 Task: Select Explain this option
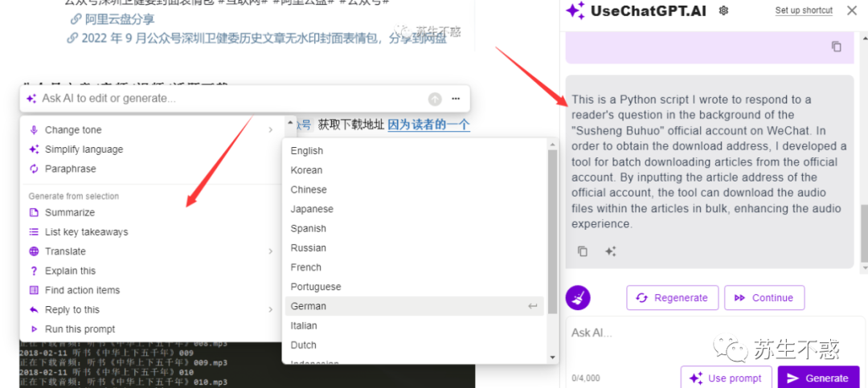tap(151, 271)
